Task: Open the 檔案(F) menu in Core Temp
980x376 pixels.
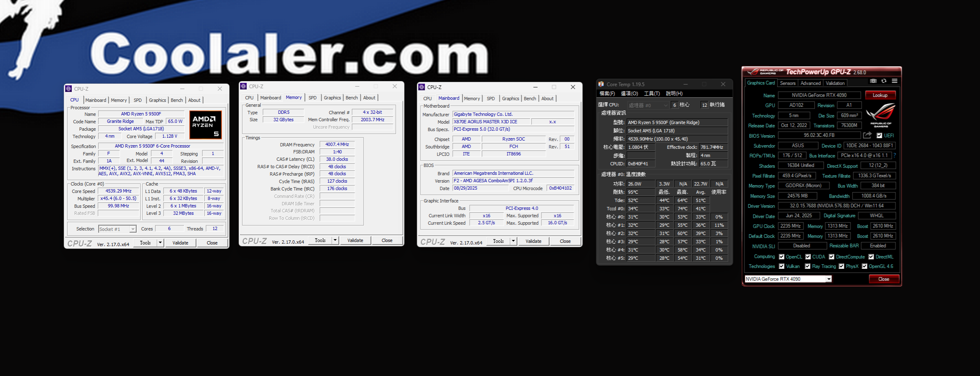Action: point(607,94)
